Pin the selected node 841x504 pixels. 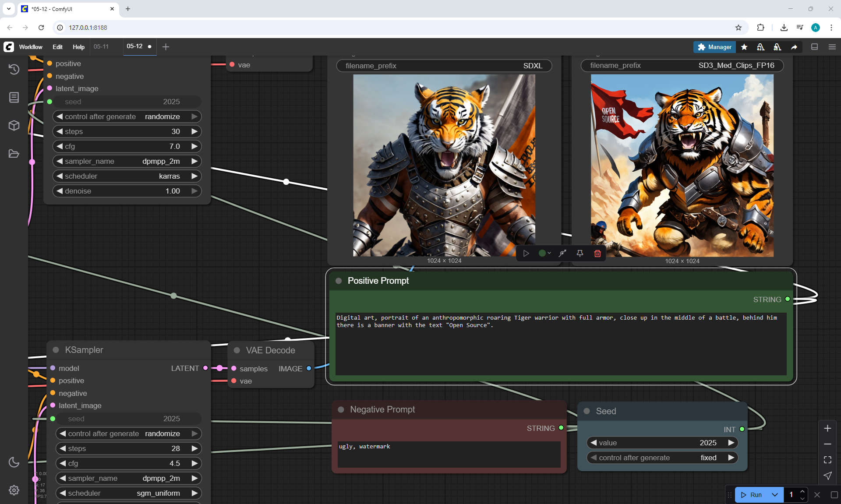[580, 254]
